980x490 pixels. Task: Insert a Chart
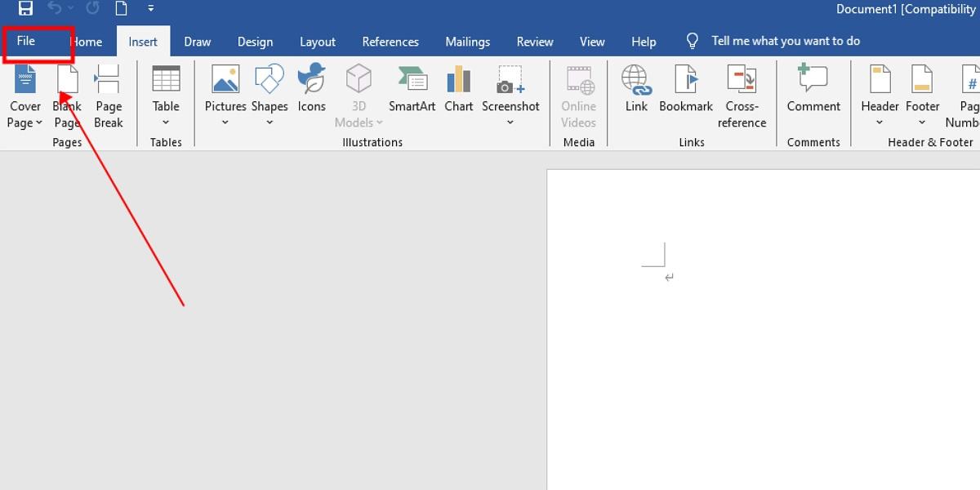pos(458,90)
